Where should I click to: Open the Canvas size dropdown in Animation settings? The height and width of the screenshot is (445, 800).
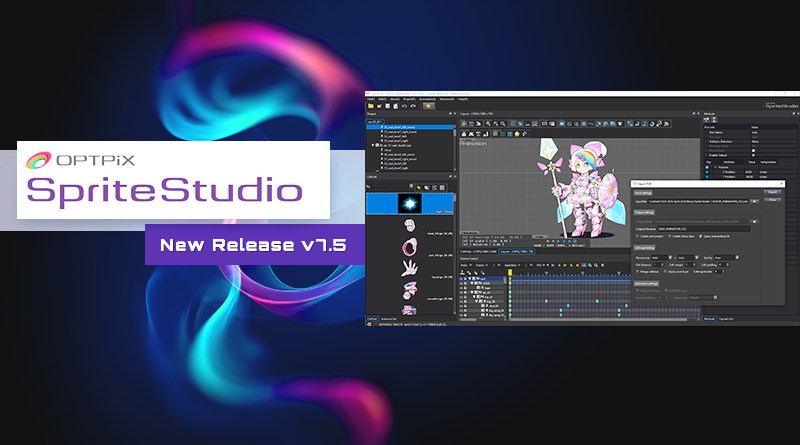(703, 298)
